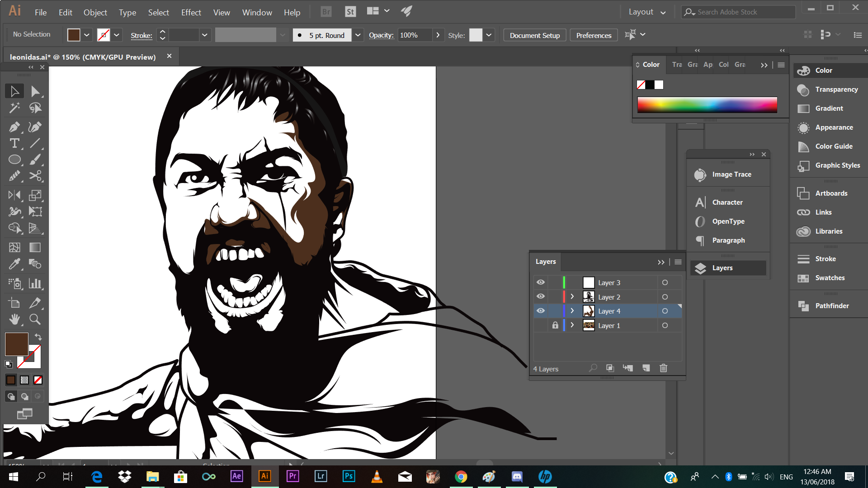Select the Pen tool
868x488 pixels.
[x=14, y=127]
